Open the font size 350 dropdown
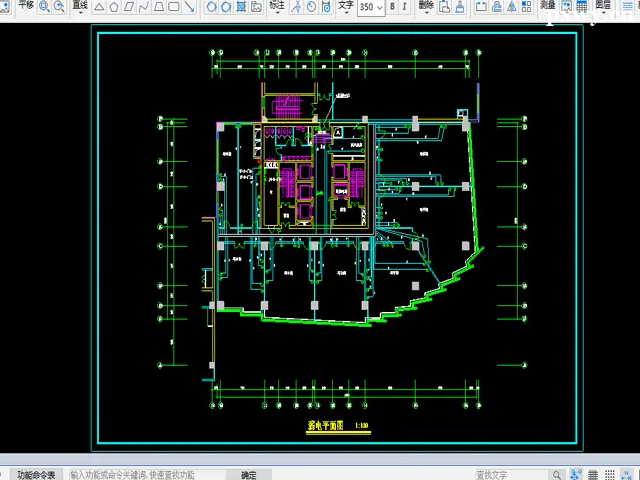Viewport: 640px width, 480px height. 370,6
